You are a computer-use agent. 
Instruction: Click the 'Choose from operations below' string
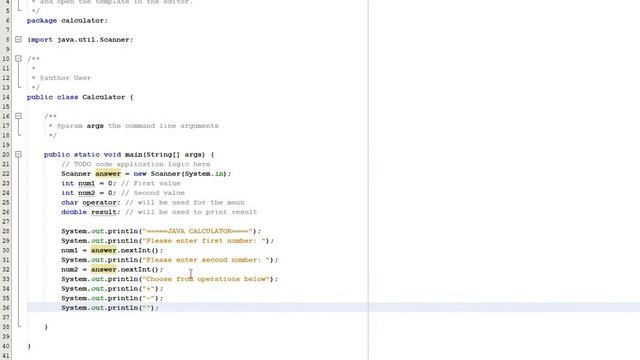pyautogui.click(x=206, y=279)
